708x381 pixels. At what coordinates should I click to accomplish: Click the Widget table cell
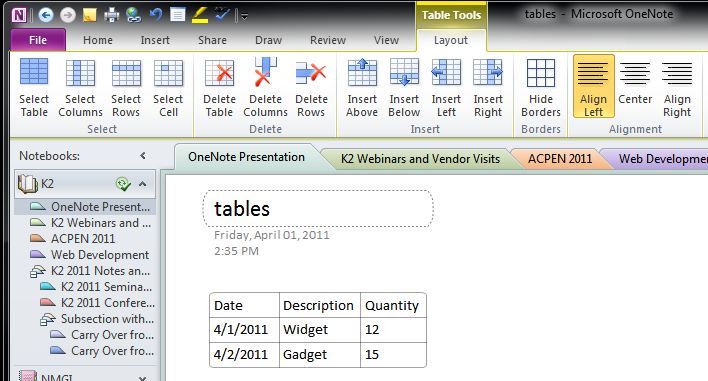click(x=320, y=330)
